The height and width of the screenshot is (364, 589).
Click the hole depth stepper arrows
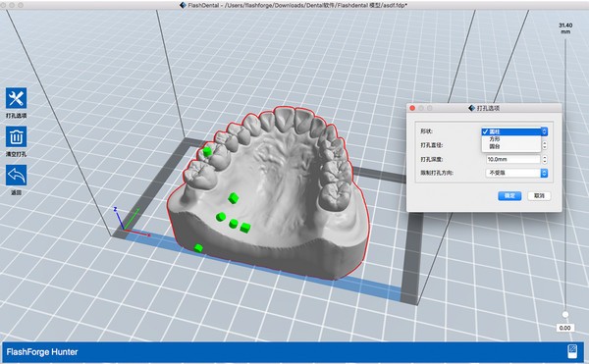tap(545, 160)
